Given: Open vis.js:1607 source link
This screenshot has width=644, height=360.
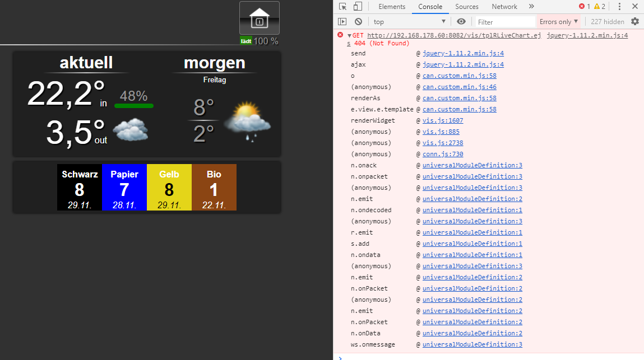Looking at the screenshot, I should coord(443,120).
